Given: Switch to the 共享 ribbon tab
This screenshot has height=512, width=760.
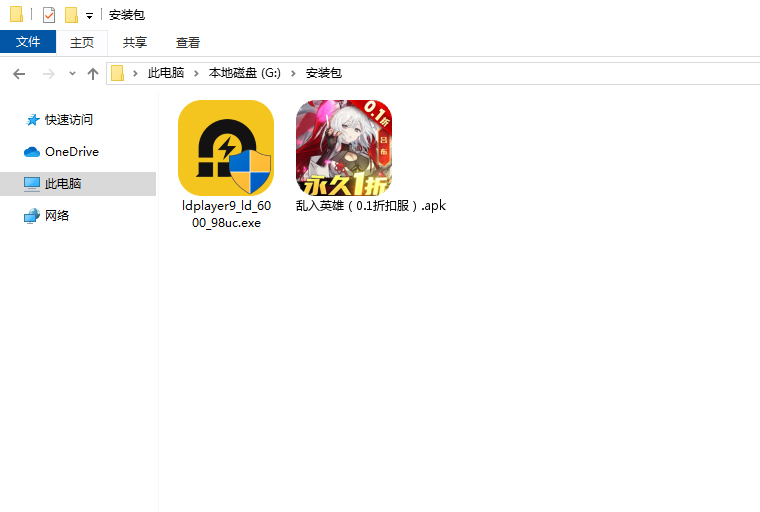Looking at the screenshot, I should click(135, 42).
